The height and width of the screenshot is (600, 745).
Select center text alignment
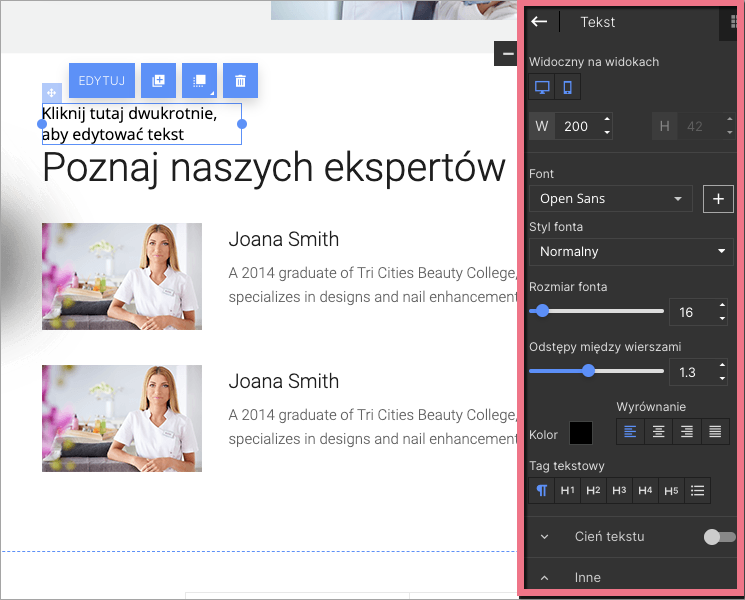658,432
